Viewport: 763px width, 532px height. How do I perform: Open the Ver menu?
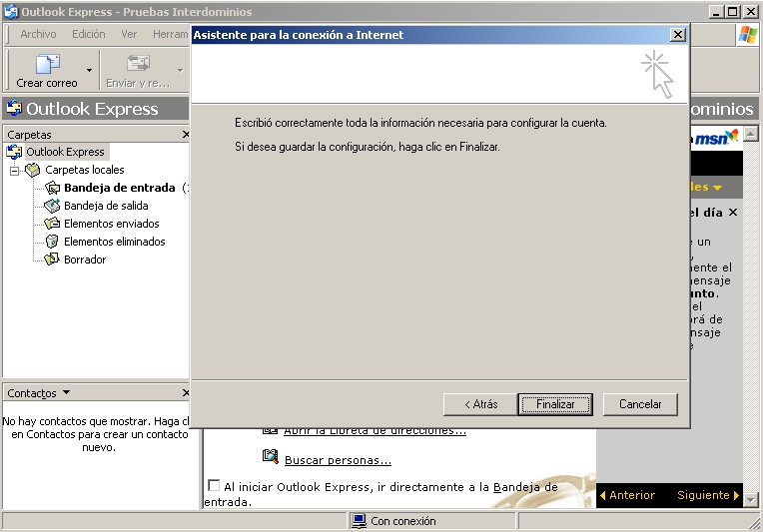click(x=129, y=34)
